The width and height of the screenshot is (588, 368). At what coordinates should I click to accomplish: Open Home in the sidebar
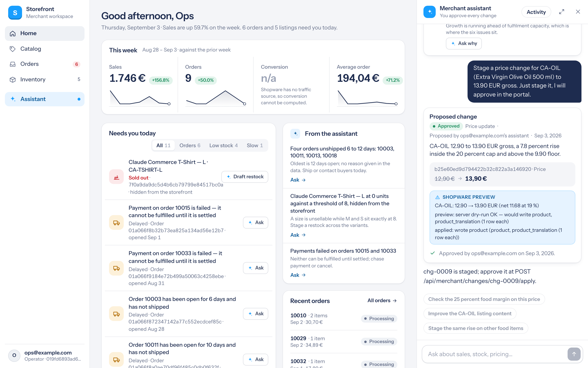point(45,33)
